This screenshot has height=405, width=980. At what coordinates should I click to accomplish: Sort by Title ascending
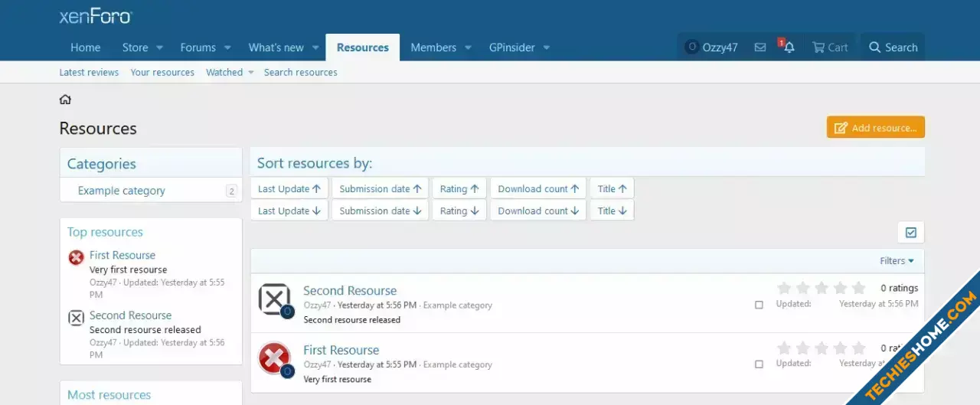click(x=612, y=188)
